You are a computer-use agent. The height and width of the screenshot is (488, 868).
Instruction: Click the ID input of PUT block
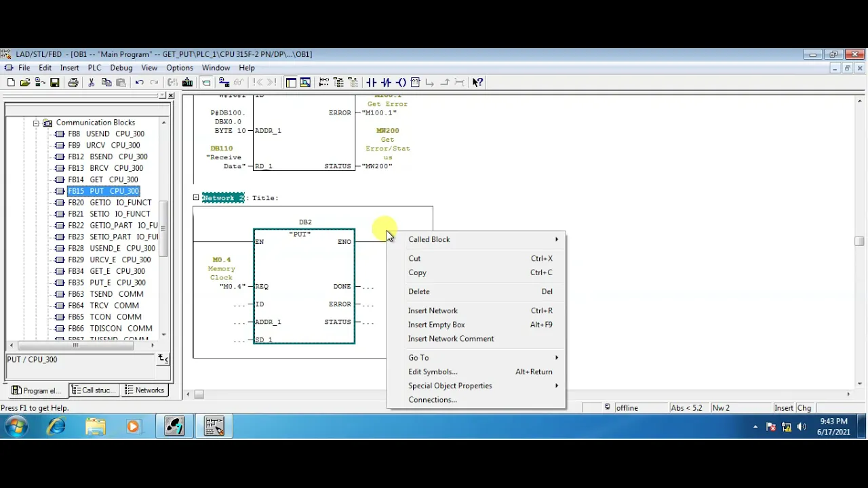[260, 304]
